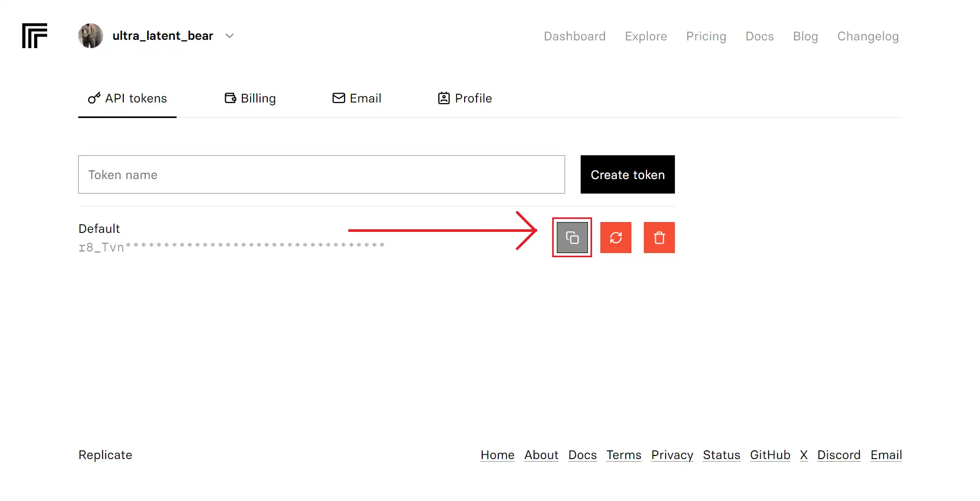980x501 pixels.
Task: Delete the Default token
Action: tap(659, 238)
